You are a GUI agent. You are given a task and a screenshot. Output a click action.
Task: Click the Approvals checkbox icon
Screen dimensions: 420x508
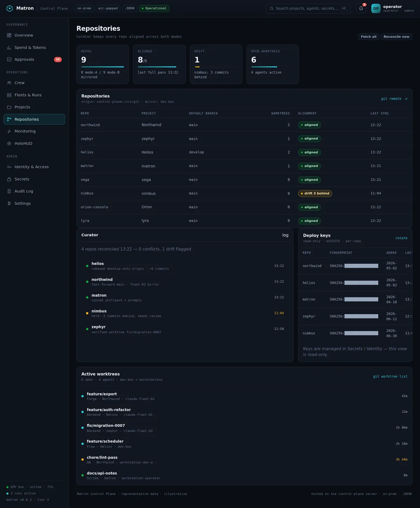(9, 60)
